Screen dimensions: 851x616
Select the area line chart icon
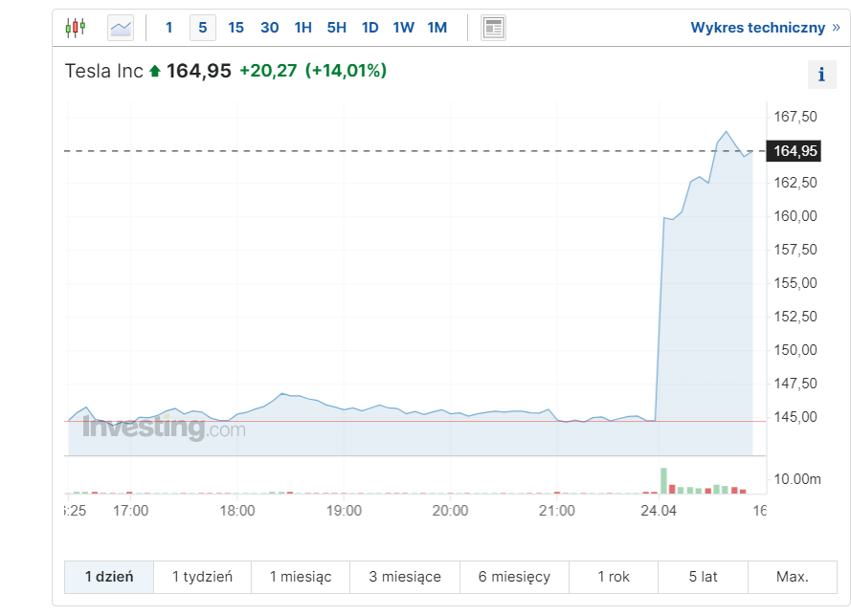click(x=121, y=28)
